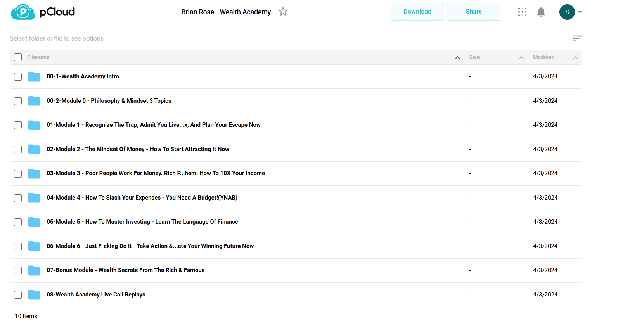The width and height of the screenshot is (644, 324).
Task: Click the Filename column header label
Action: click(x=38, y=57)
